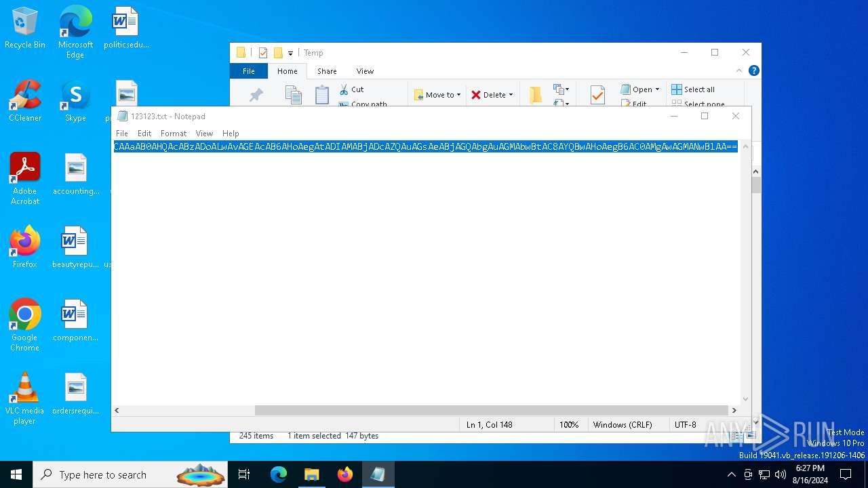Expand the Open dropdown in Explorer ribbon
The image size is (868, 488).
pos(657,89)
